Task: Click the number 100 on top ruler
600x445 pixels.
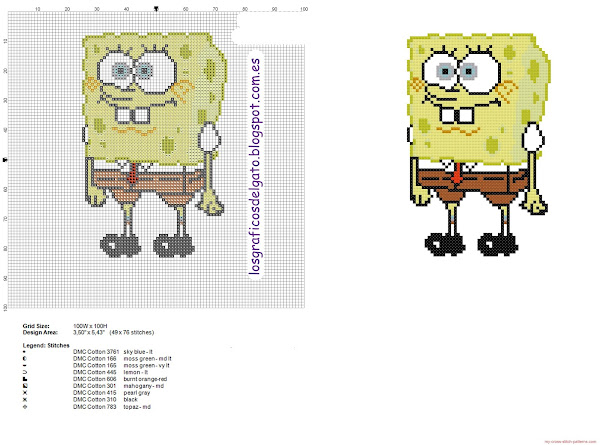Action: (304, 9)
